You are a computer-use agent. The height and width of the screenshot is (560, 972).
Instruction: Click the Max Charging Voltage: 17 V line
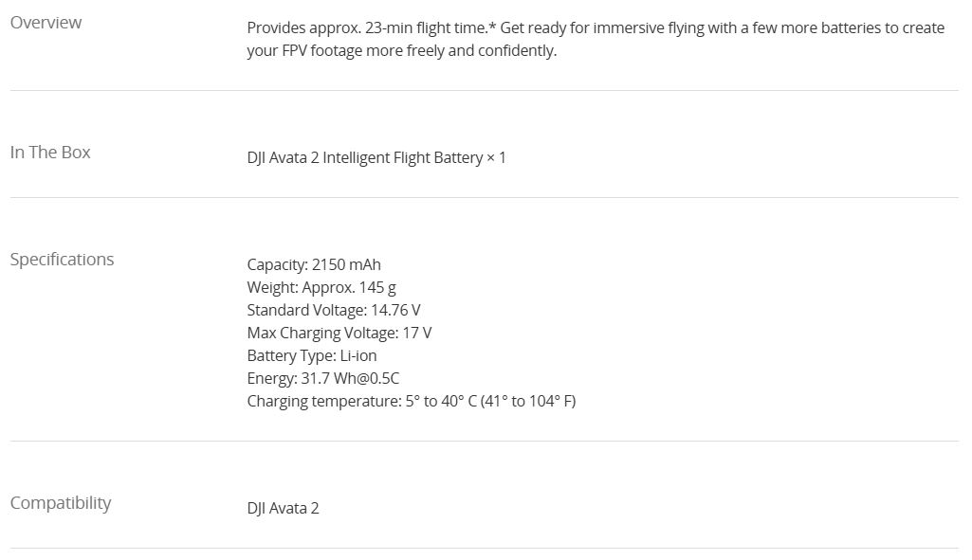coord(339,333)
